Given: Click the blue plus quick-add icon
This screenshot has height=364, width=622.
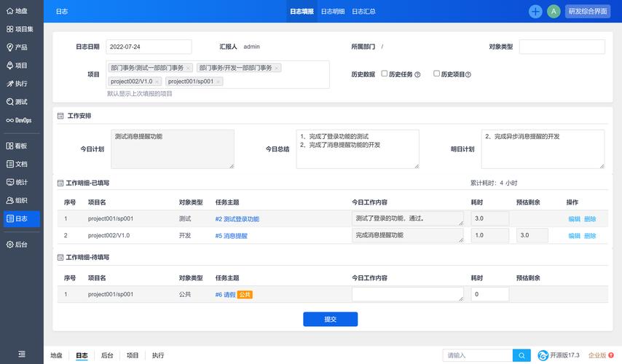Looking at the screenshot, I should [x=535, y=11].
